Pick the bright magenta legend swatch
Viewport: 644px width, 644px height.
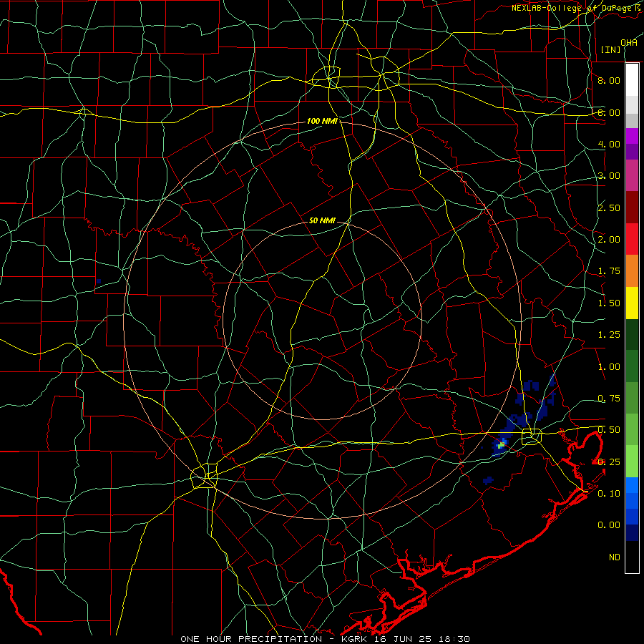coord(632,136)
